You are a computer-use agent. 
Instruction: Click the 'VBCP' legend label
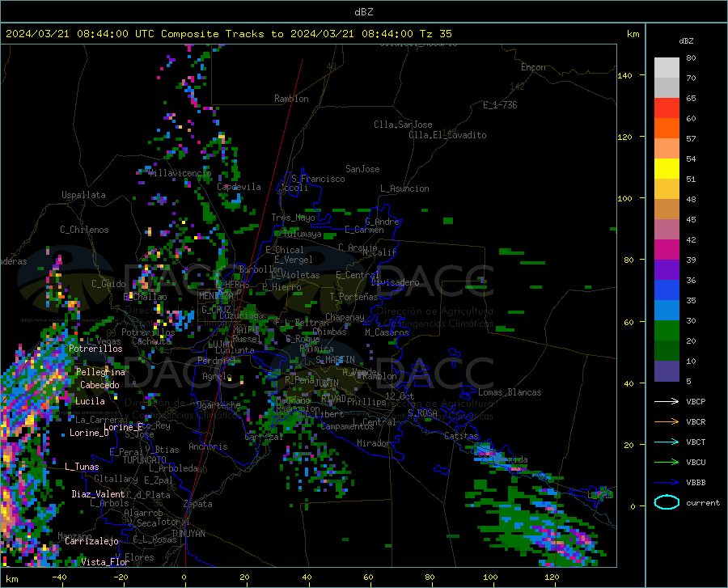click(x=696, y=402)
